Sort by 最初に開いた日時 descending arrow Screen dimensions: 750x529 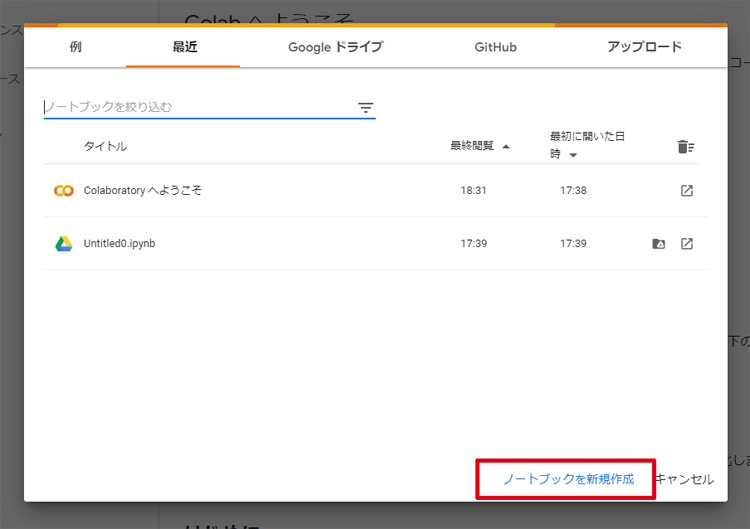(x=573, y=155)
